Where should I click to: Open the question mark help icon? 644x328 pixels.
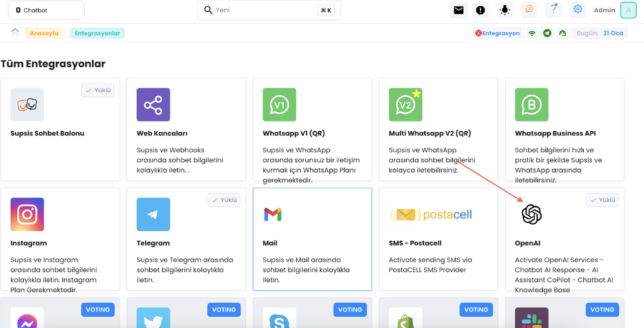[x=554, y=10]
